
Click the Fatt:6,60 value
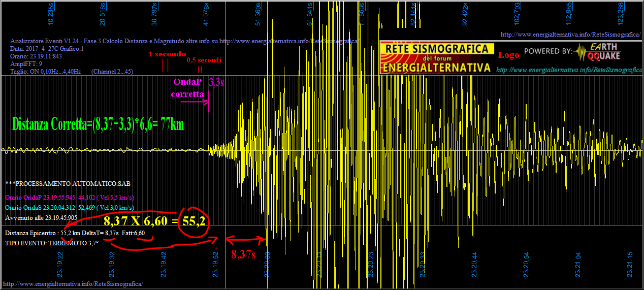point(134,233)
